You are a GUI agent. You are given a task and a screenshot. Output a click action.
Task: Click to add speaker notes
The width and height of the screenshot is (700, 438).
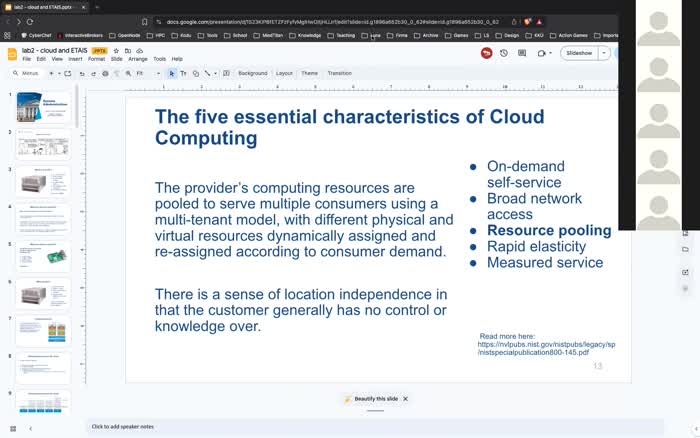pyautogui.click(x=375, y=427)
